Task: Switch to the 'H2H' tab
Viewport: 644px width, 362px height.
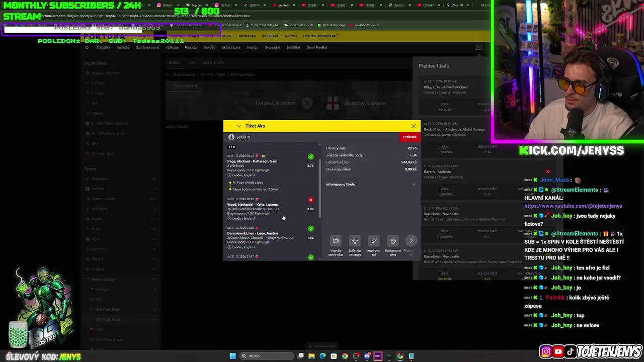Action: pos(192,63)
